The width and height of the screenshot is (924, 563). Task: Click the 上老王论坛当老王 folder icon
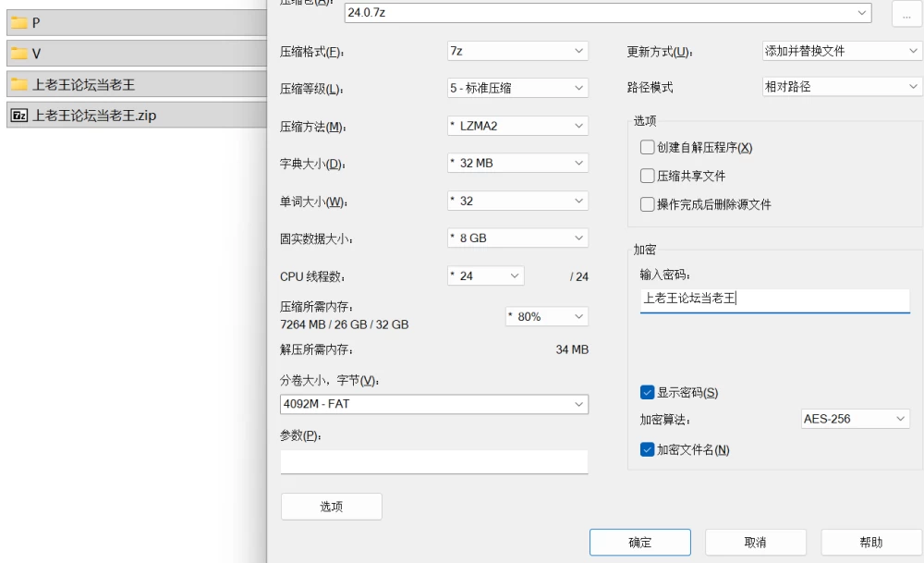pyautogui.click(x=19, y=84)
